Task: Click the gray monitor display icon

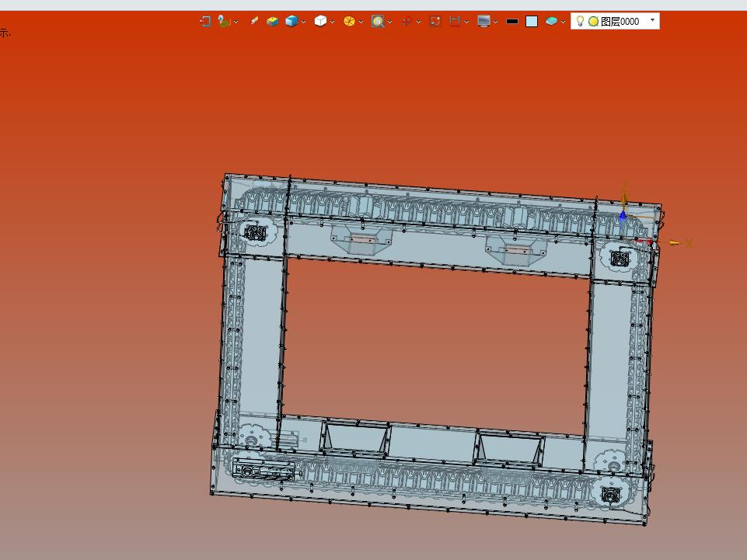Action: 483,22
